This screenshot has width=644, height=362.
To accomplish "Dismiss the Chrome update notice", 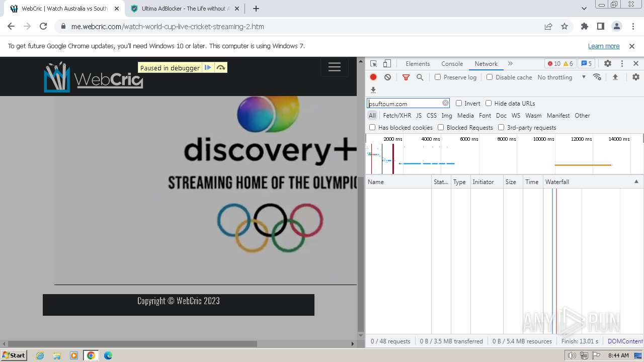I will click(632, 46).
